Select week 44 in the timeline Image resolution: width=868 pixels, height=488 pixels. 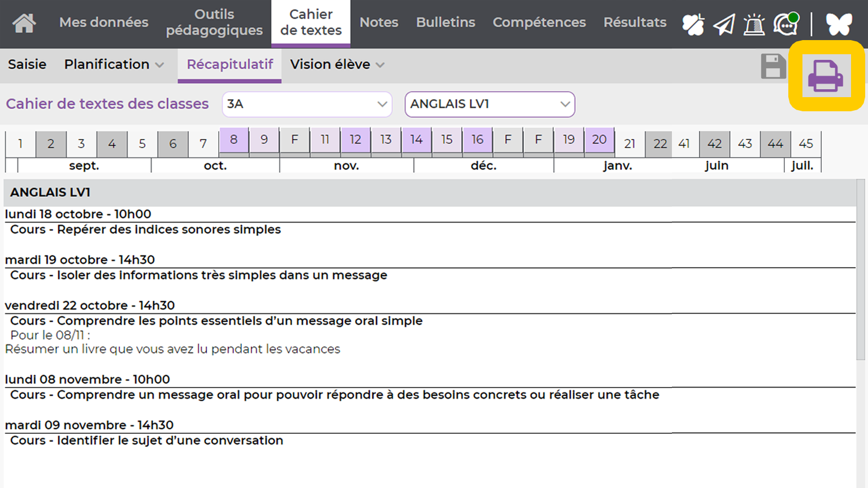tap(776, 144)
